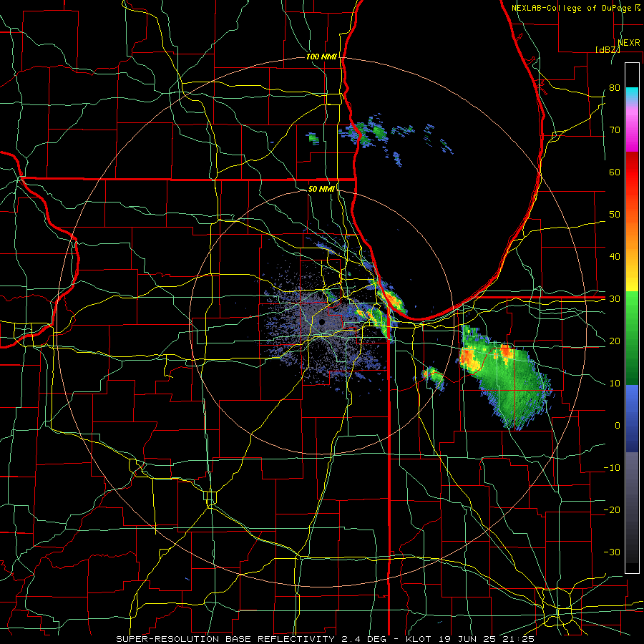Click the '2.4 DEG' tilt angle in caption
Image resolution: width=644 pixels, height=644 pixels.
363,639
